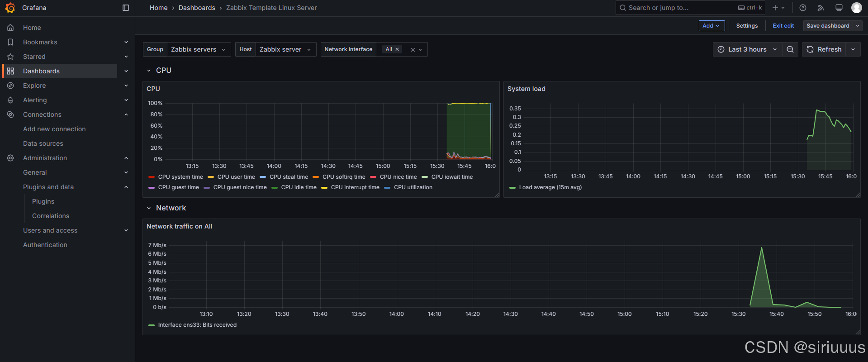Open Home icon in sidebar
The height and width of the screenshot is (362, 868).
10,28
